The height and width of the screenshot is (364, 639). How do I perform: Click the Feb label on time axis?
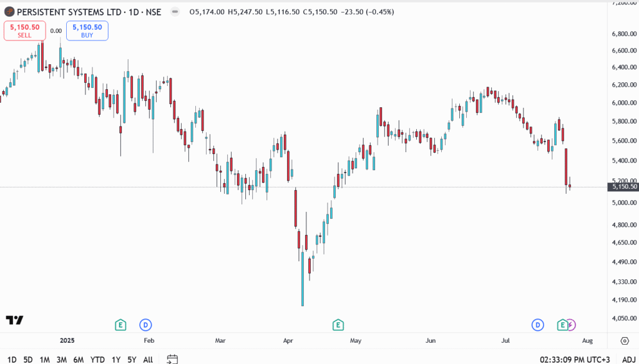point(149,340)
